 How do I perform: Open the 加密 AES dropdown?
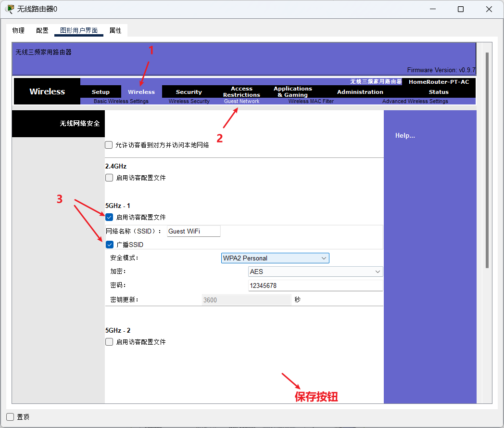pos(315,272)
